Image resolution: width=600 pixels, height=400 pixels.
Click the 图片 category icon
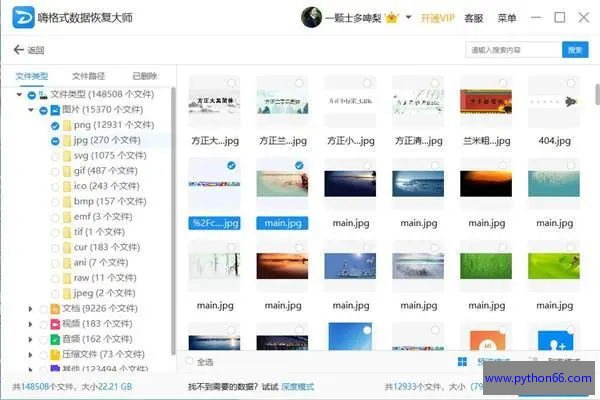tap(55, 110)
